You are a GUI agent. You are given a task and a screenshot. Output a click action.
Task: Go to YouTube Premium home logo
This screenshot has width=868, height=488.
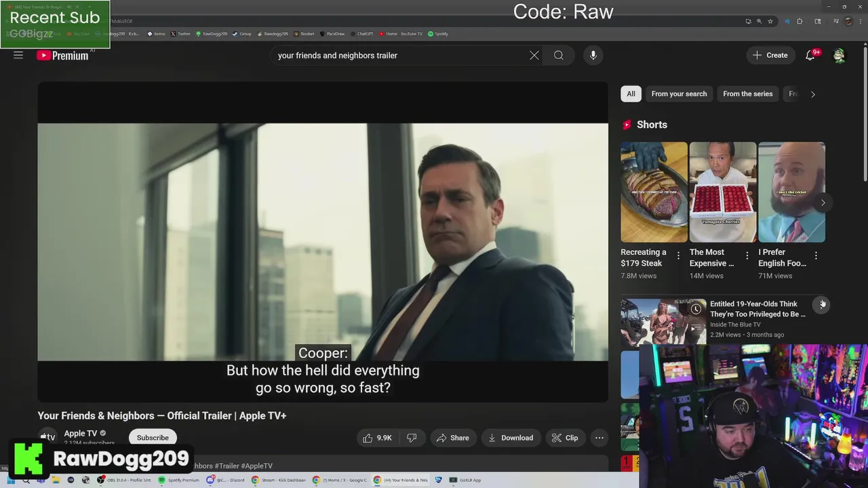pyautogui.click(x=62, y=56)
